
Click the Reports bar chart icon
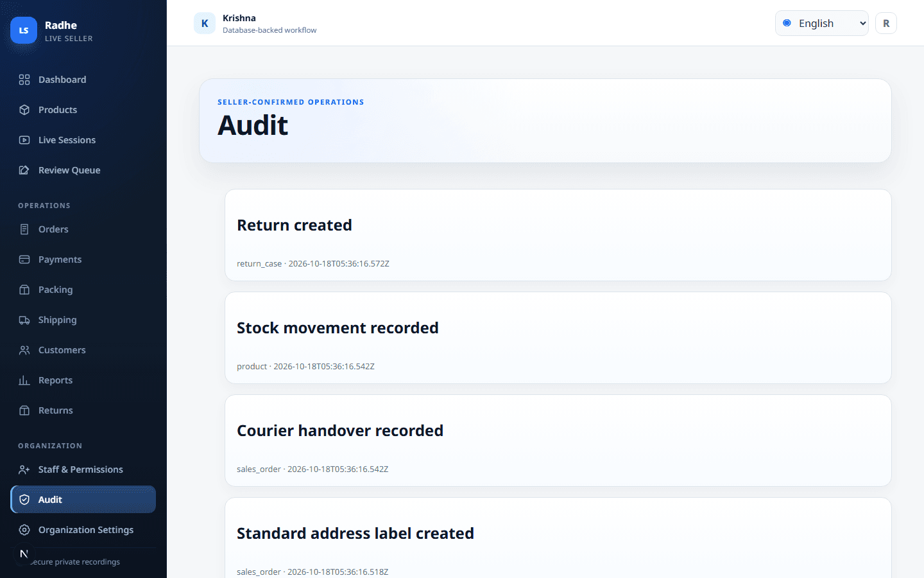(x=24, y=380)
